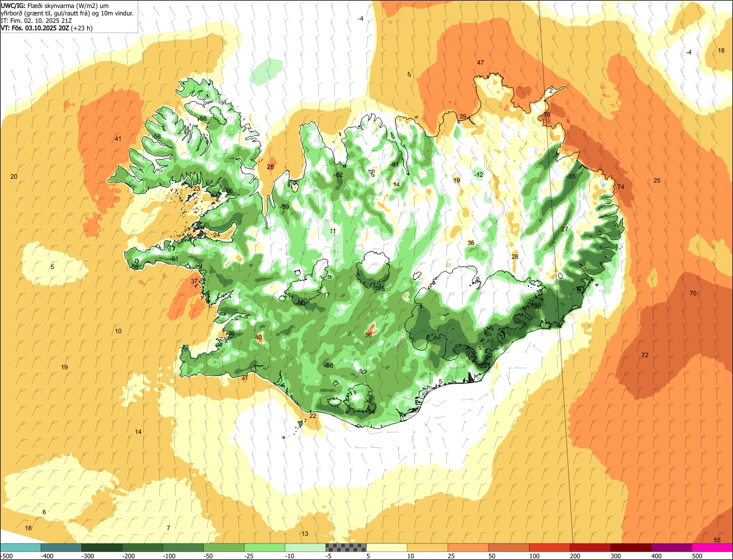This screenshot has width=733, height=560.
Task: Select the 'IT: Fim. 02. 10. 2025 21Z' line
Action: [36, 20]
